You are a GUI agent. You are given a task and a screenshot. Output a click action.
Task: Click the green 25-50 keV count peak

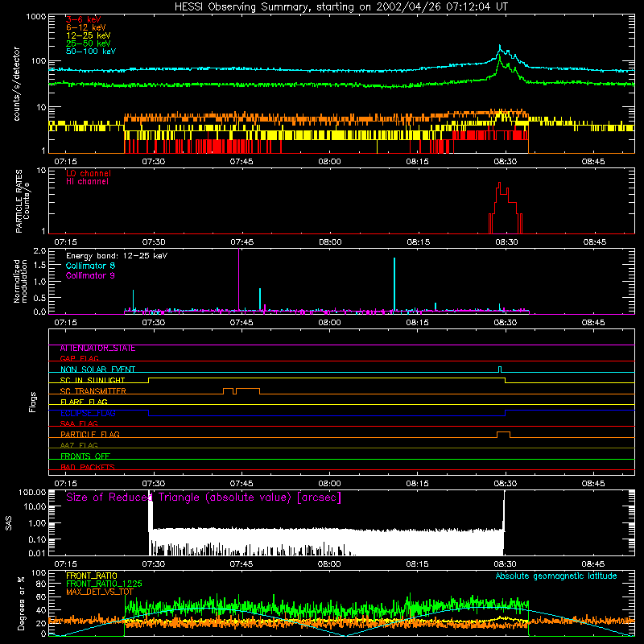pos(499,57)
